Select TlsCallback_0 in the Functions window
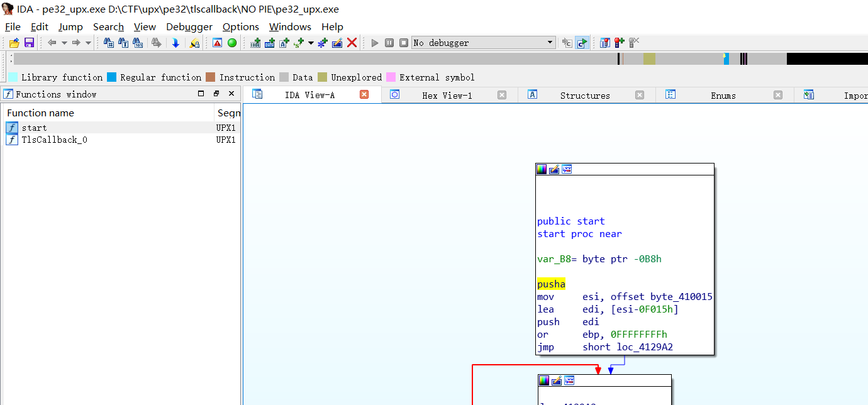Image resolution: width=868 pixels, height=405 pixels. coord(54,140)
